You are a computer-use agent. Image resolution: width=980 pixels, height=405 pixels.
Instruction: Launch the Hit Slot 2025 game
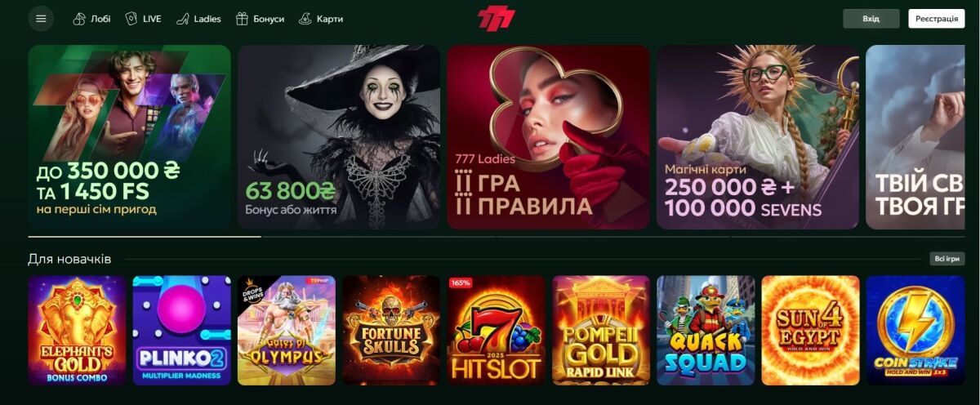(497, 330)
